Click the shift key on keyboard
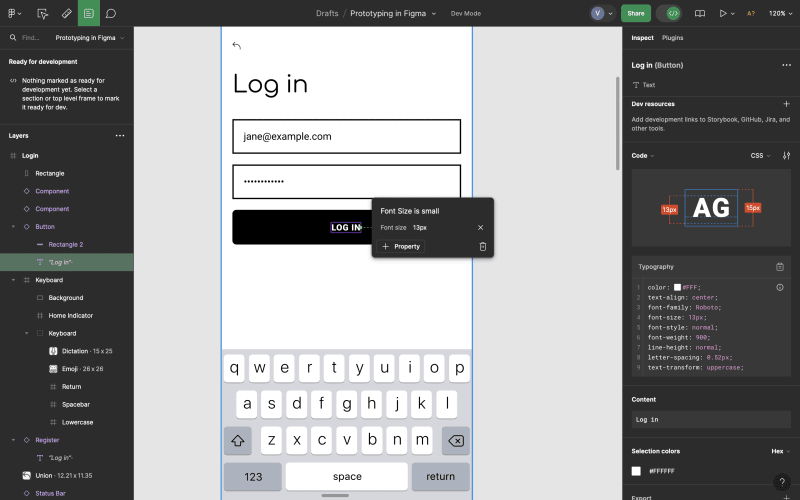This screenshot has width=800, height=500. coord(238,440)
